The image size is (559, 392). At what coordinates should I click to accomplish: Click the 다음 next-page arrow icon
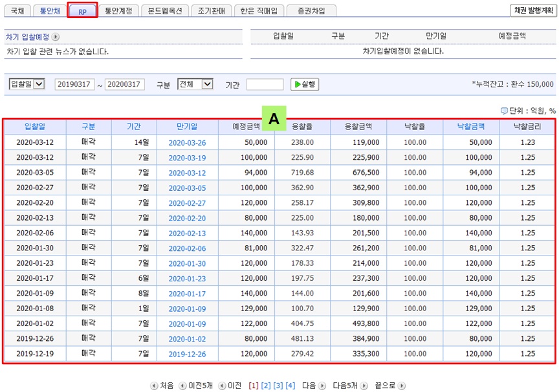[322, 386]
